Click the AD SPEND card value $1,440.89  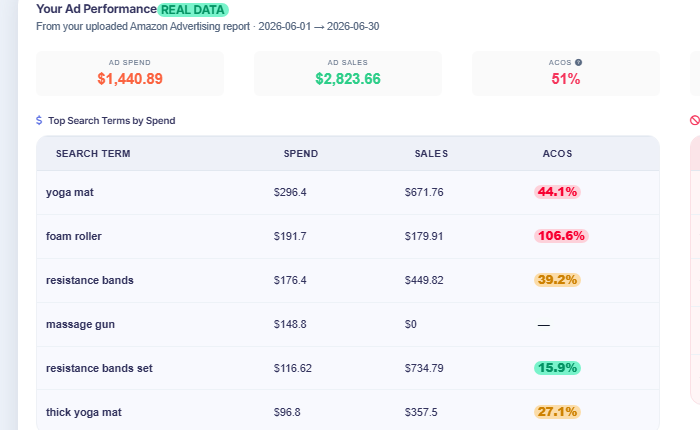point(130,79)
